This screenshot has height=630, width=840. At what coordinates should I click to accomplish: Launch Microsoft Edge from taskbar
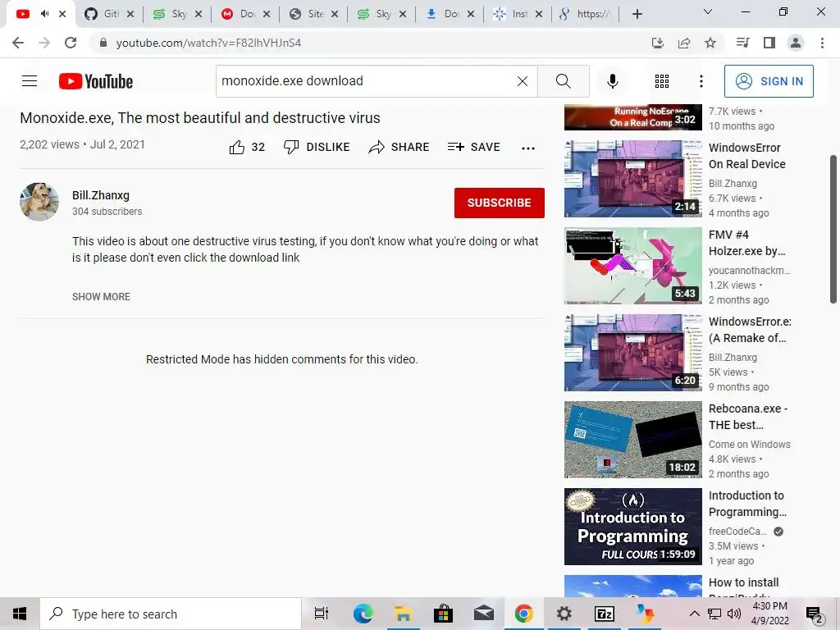click(363, 614)
